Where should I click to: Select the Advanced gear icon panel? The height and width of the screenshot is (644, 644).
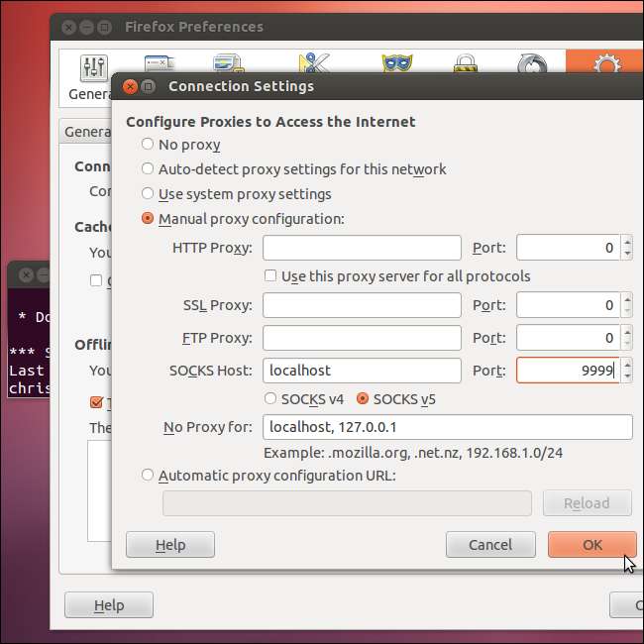[x=603, y=65]
